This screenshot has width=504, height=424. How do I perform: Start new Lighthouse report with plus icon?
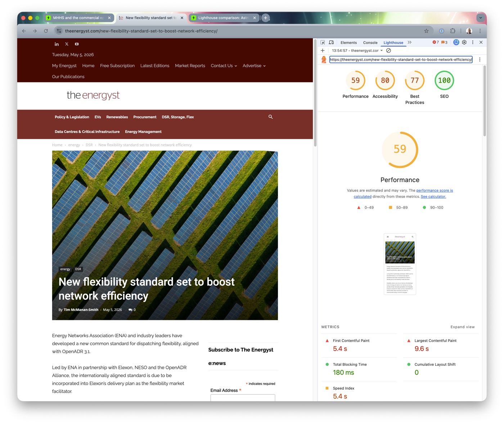pyautogui.click(x=323, y=50)
